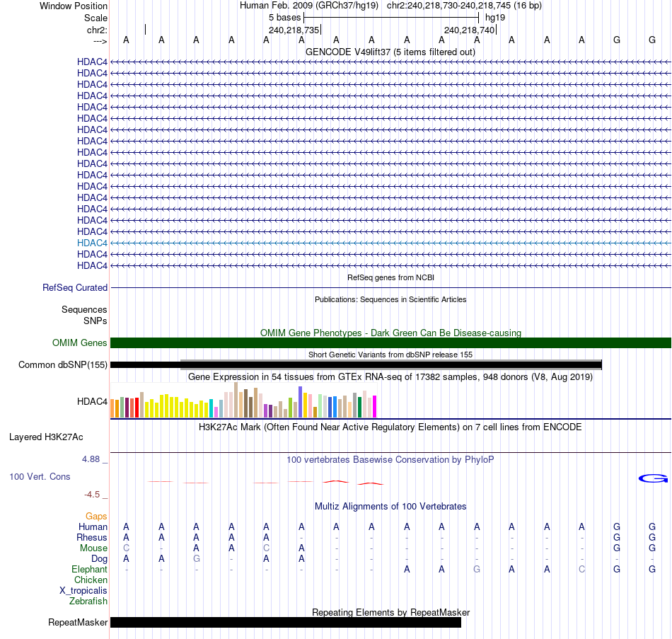Click the OMIM Gene Phenotypes title text
The height and width of the screenshot is (639, 672).
(x=391, y=333)
